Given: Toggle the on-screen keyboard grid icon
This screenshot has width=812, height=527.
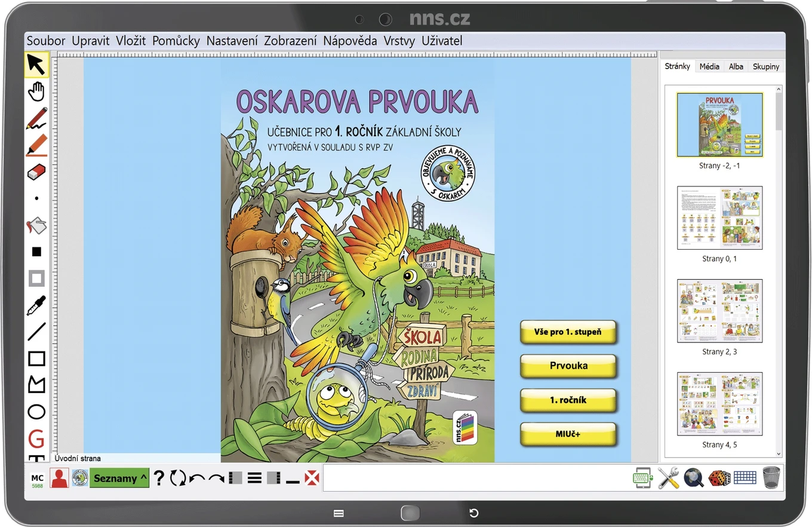Looking at the screenshot, I should point(745,478).
